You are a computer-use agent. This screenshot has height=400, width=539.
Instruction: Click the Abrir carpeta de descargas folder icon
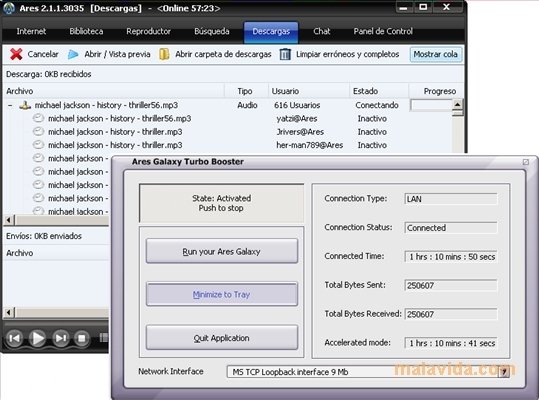pyautogui.click(x=164, y=54)
